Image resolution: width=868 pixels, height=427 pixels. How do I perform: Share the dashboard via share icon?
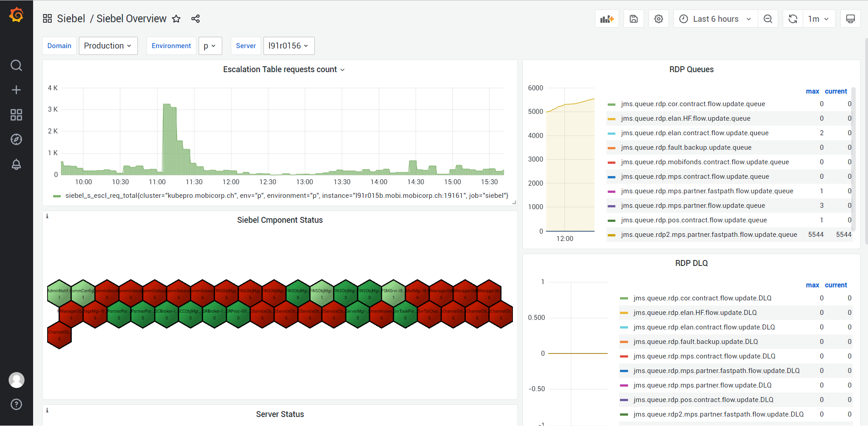click(x=195, y=19)
